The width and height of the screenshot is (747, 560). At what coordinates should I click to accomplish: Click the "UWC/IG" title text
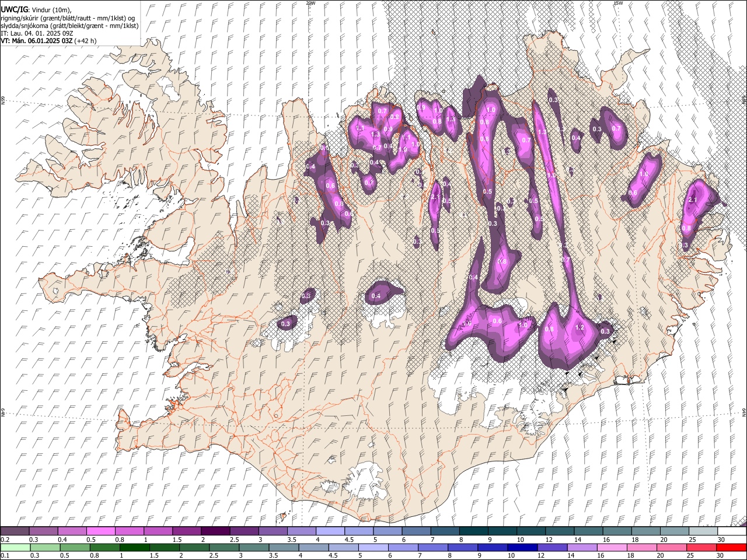(x=13, y=9)
